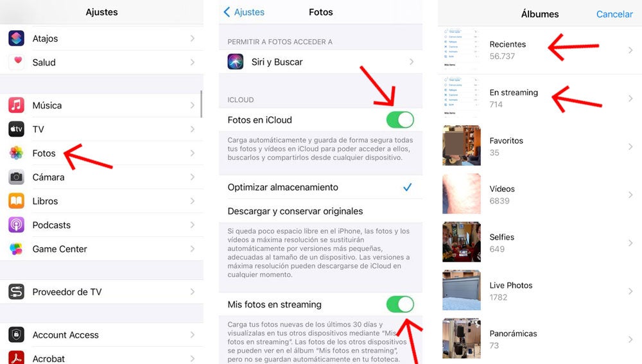642x364 pixels.
Task: Click the Recientes count 56.737
Action: 502,56
